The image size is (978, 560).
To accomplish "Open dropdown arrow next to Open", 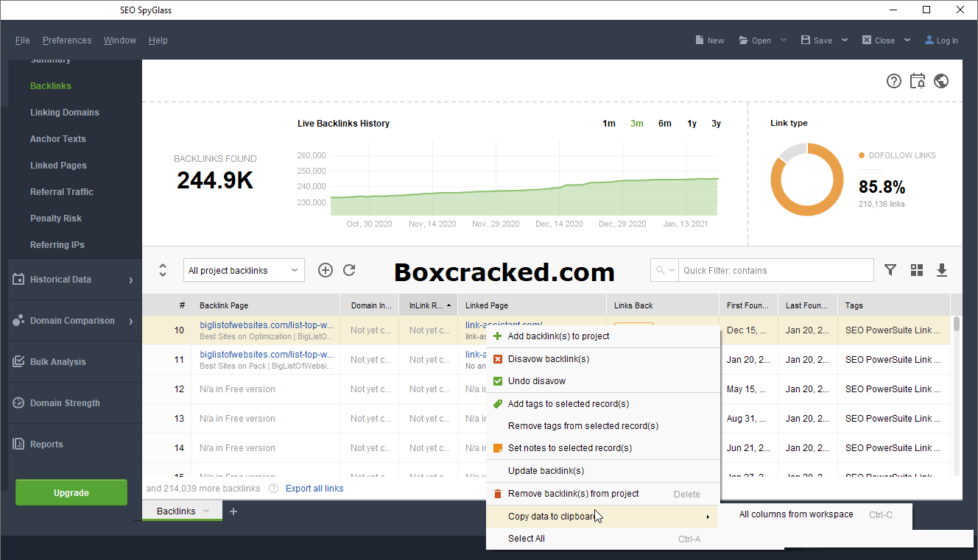I will coord(784,40).
